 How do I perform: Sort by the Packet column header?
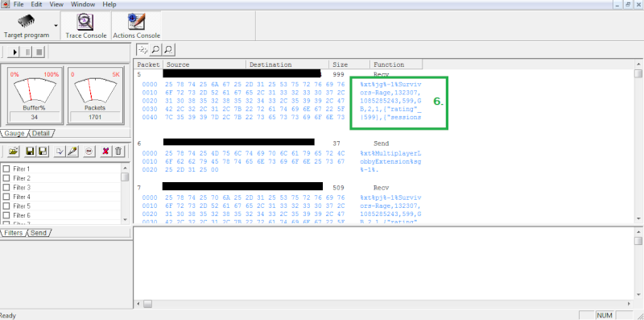[148, 64]
